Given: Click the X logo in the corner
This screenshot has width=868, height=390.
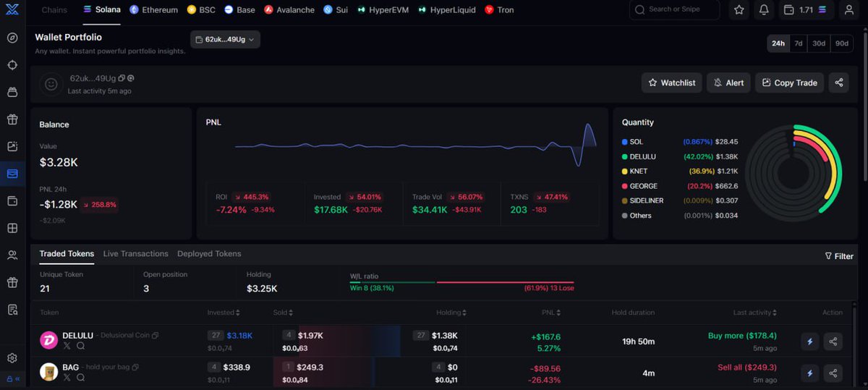Looking at the screenshot, I should [12, 10].
